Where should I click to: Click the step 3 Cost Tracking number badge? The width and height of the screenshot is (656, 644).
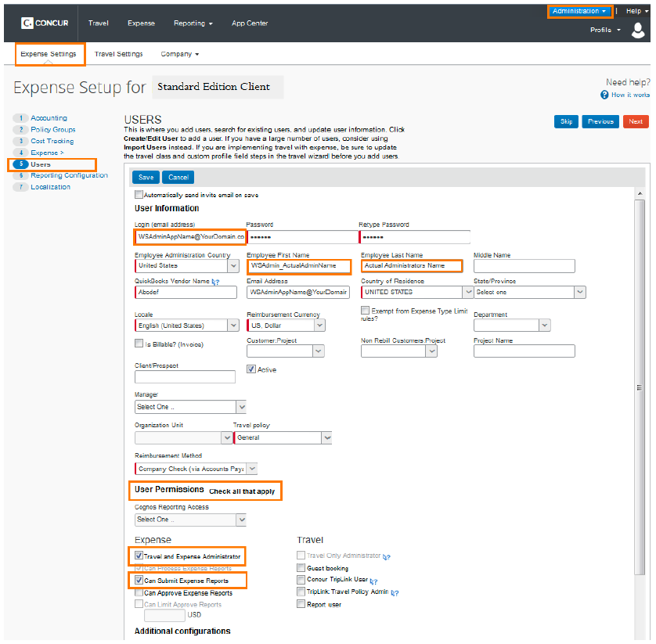pos(21,141)
